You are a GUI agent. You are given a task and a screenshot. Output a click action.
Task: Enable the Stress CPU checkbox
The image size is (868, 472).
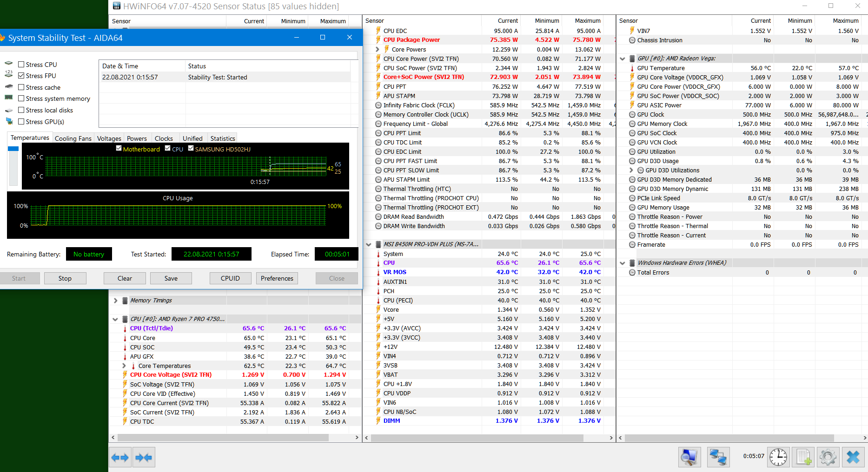(21, 65)
